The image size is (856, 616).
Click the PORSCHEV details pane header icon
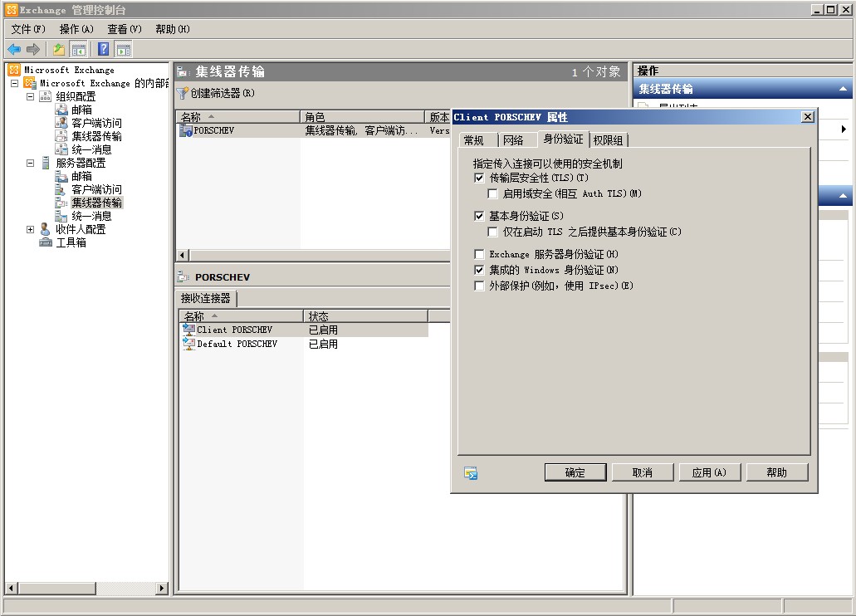point(183,277)
